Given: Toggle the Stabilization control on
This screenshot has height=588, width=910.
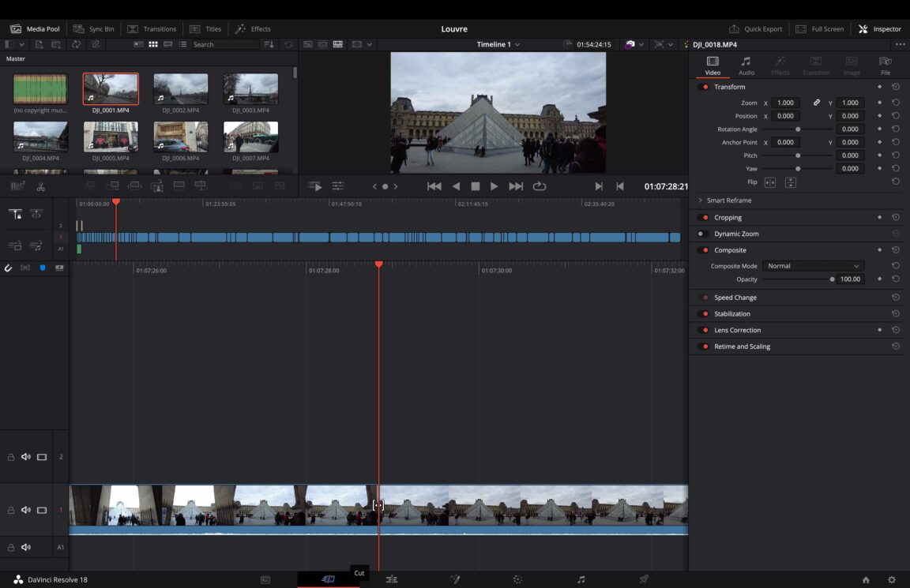Looking at the screenshot, I should click(x=704, y=313).
